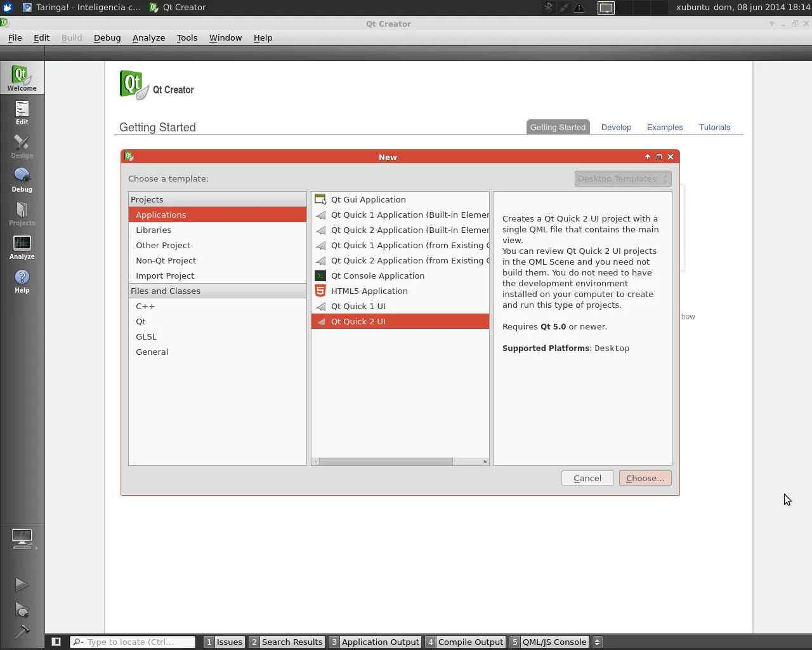Image resolution: width=812 pixels, height=650 pixels.
Task: Click the Qt Quick 2 UI icon
Action: point(320,321)
